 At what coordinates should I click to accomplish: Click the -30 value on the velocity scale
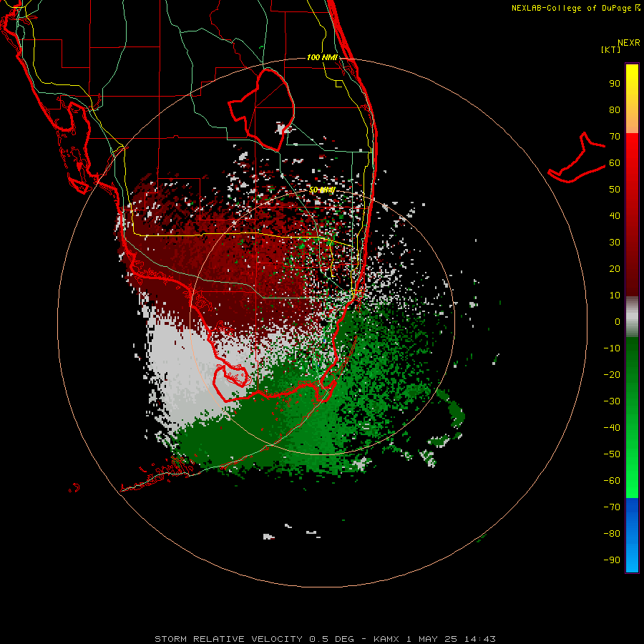(x=612, y=401)
